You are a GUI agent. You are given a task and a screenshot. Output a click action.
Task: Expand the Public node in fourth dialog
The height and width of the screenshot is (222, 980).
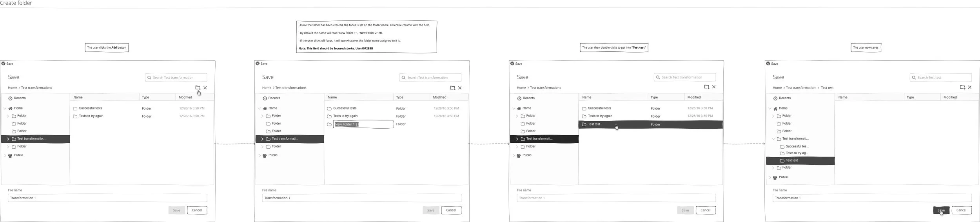pyautogui.click(x=770, y=177)
